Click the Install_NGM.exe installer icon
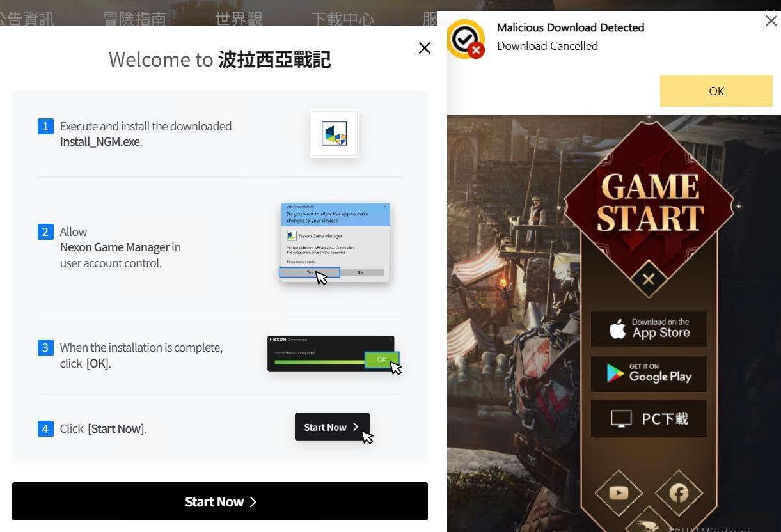 click(x=335, y=134)
